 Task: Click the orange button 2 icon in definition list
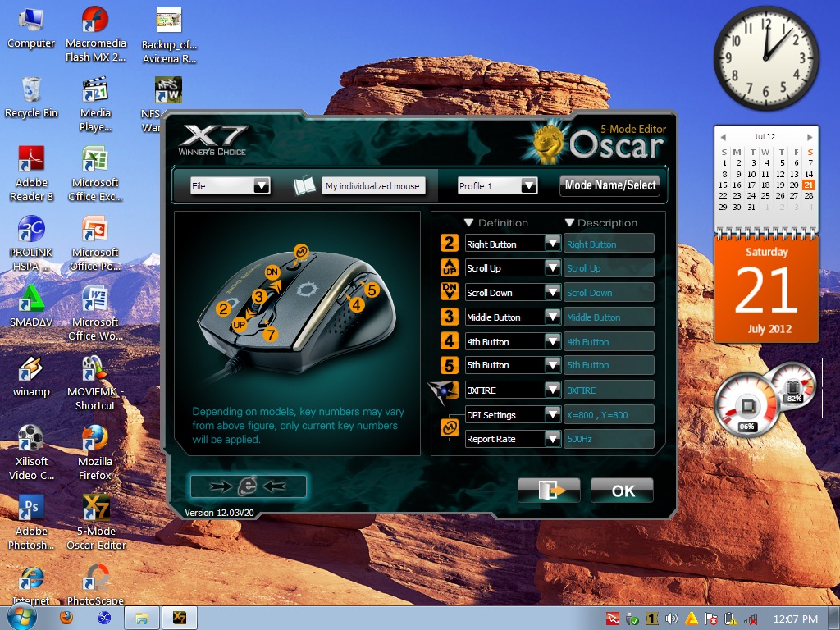click(x=450, y=243)
